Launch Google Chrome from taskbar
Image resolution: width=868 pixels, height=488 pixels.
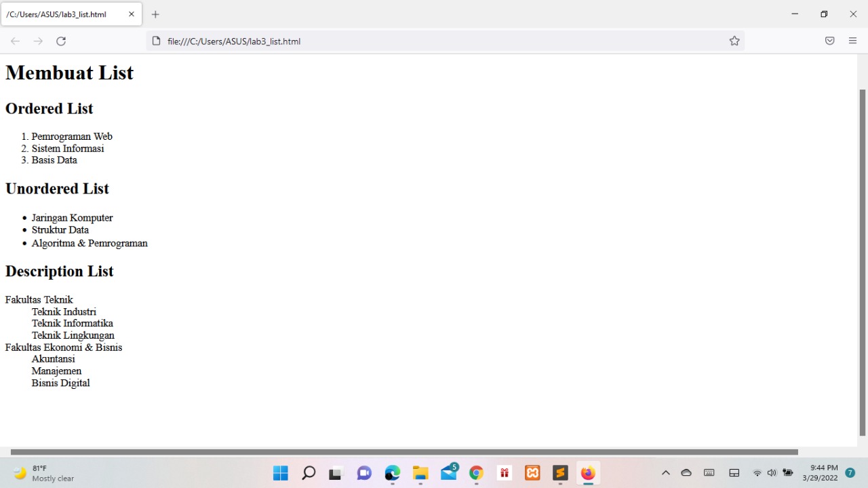click(x=476, y=473)
